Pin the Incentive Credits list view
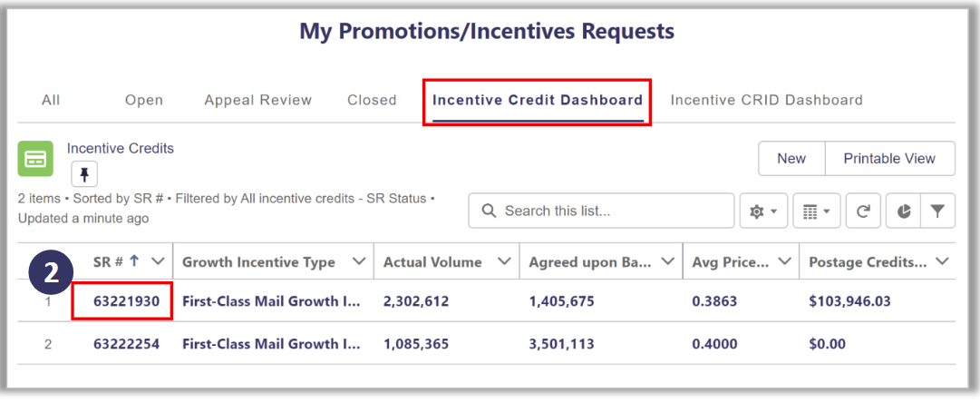The width and height of the screenshot is (980, 403). 84,174
